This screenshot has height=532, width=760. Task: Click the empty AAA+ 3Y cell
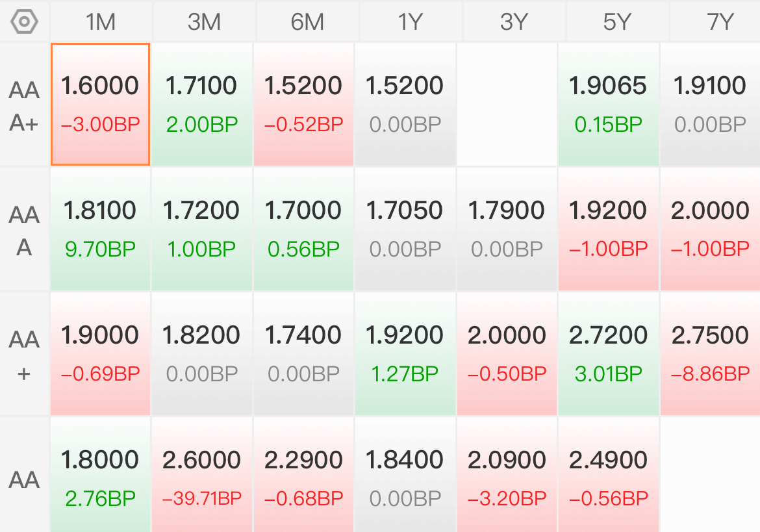[x=507, y=104]
